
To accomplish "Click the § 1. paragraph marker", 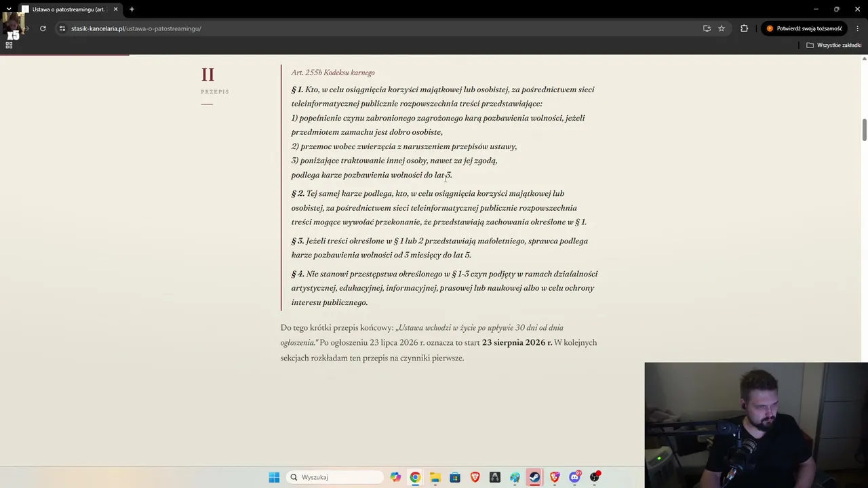I will pyautogui.click(x=297, y=89).
